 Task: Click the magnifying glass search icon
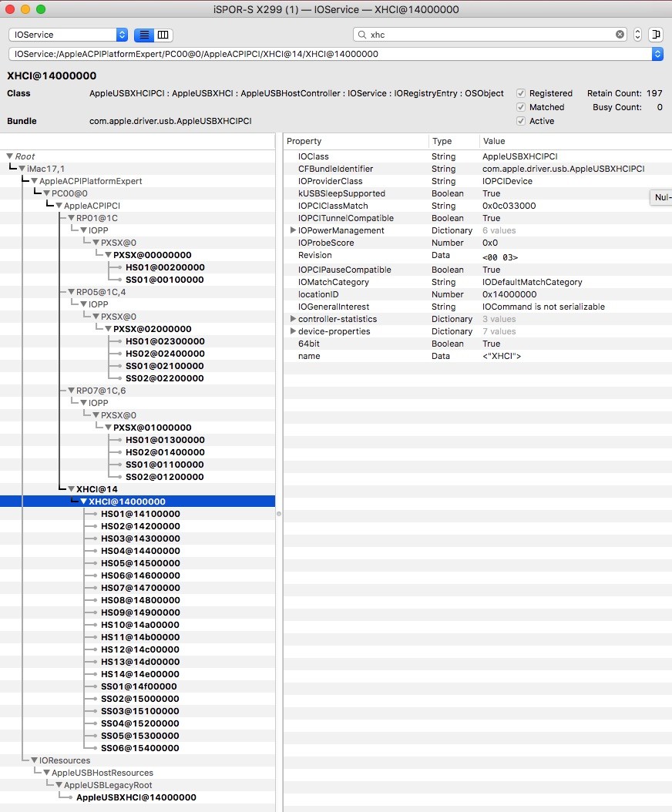(x=361, y=35)
